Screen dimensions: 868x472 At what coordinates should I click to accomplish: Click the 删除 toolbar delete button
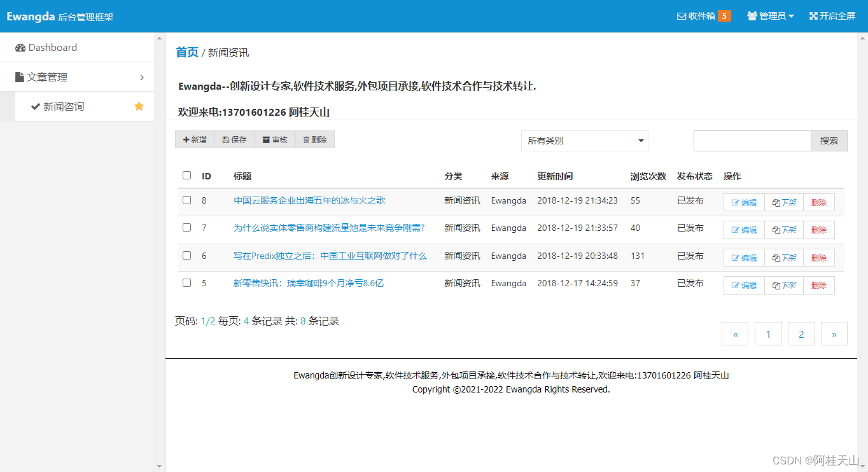315,139
